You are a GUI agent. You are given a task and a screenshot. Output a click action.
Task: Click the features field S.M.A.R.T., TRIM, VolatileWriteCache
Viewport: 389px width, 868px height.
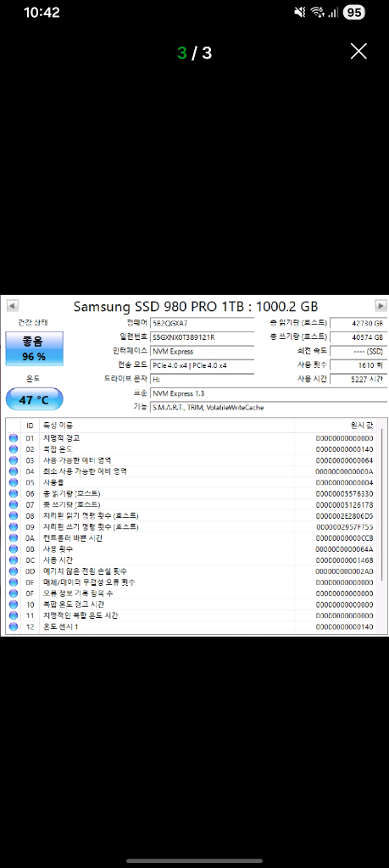click(x=269, y=408)
